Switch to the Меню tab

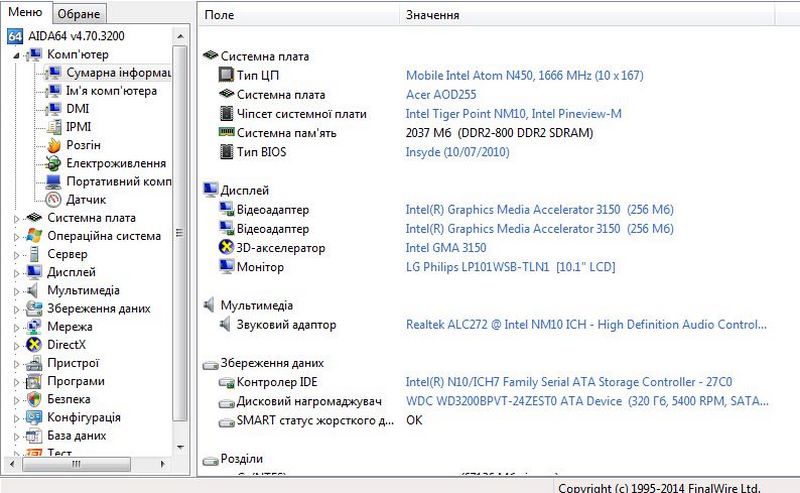(25, 13)
